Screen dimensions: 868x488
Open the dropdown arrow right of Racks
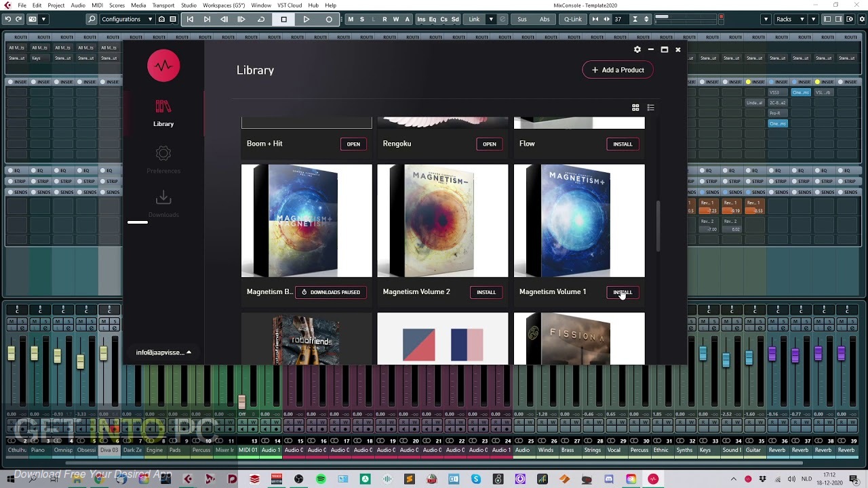814,19
